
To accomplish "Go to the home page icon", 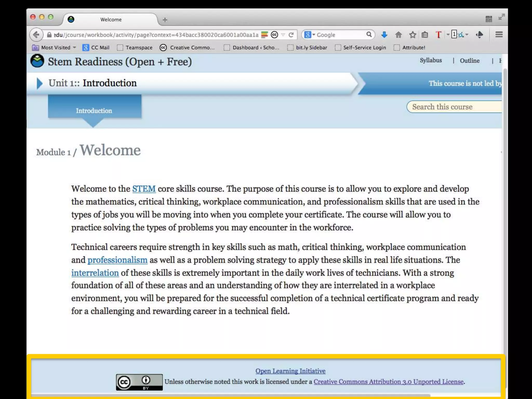I will 398,35.
